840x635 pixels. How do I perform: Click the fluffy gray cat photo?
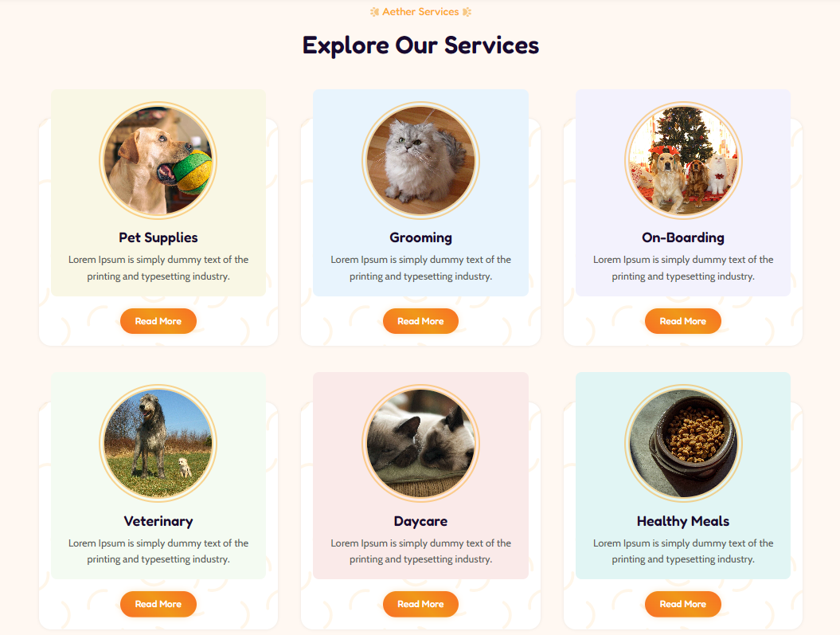click(420, 161)
